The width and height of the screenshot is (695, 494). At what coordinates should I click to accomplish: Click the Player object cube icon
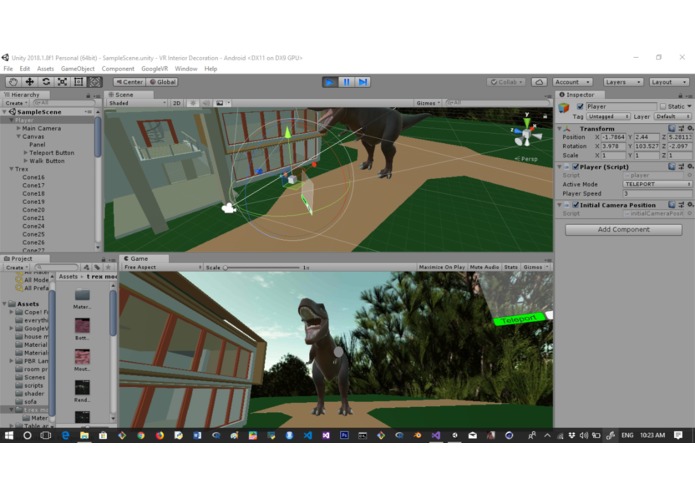coord(563,107)
